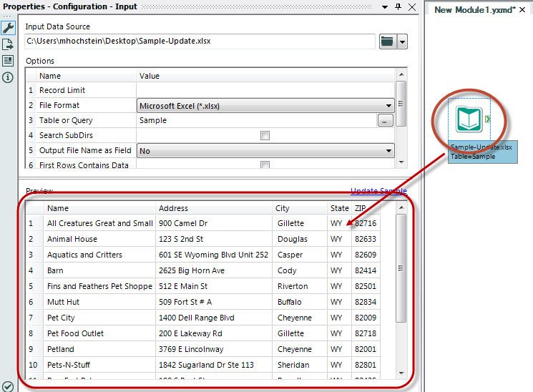This screenshot has width=533, height=392.
Task: Select the Table or Query option label
Action: click(66, 120)
